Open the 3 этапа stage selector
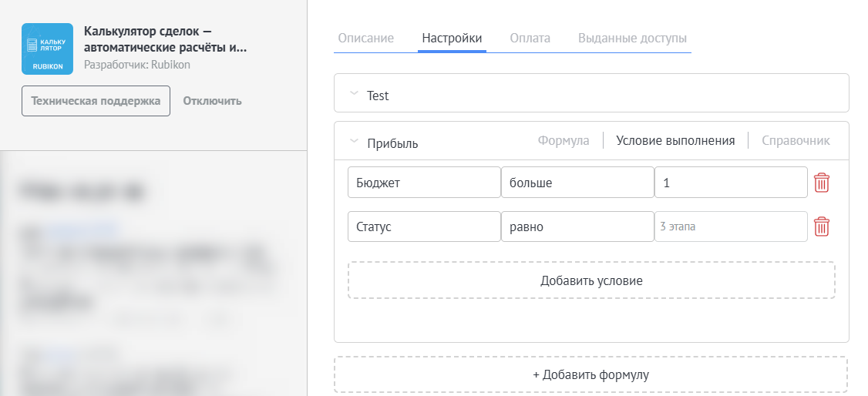Screen dimensions: 868x396 [x=731, y=227]
